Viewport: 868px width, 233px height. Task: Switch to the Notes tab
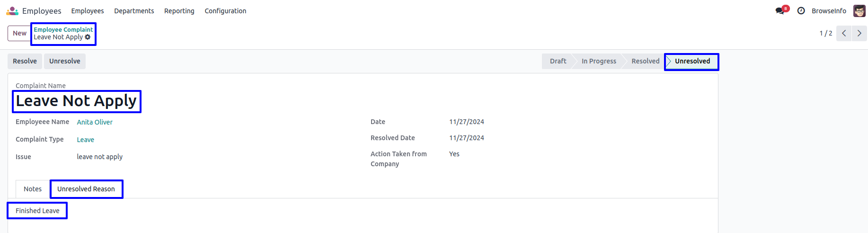coord(33,189)
